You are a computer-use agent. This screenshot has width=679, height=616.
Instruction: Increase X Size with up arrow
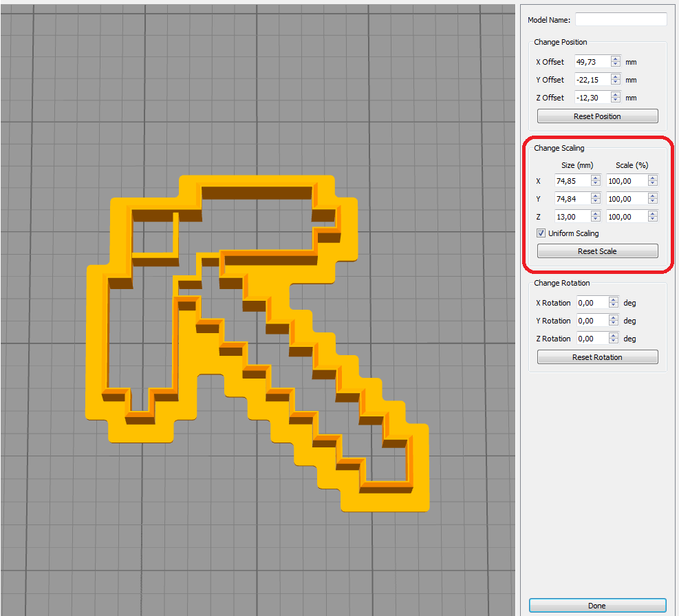click(x=596, y=178)
